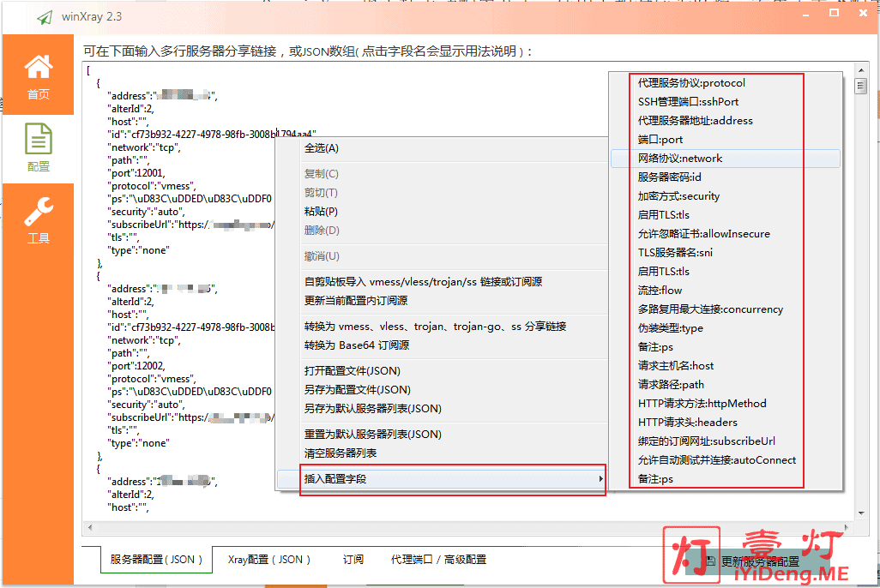The width and height of the screenshot is (880, 588).
Task: Click vertical scrollbar up arrow
Action: coord(861,70)
